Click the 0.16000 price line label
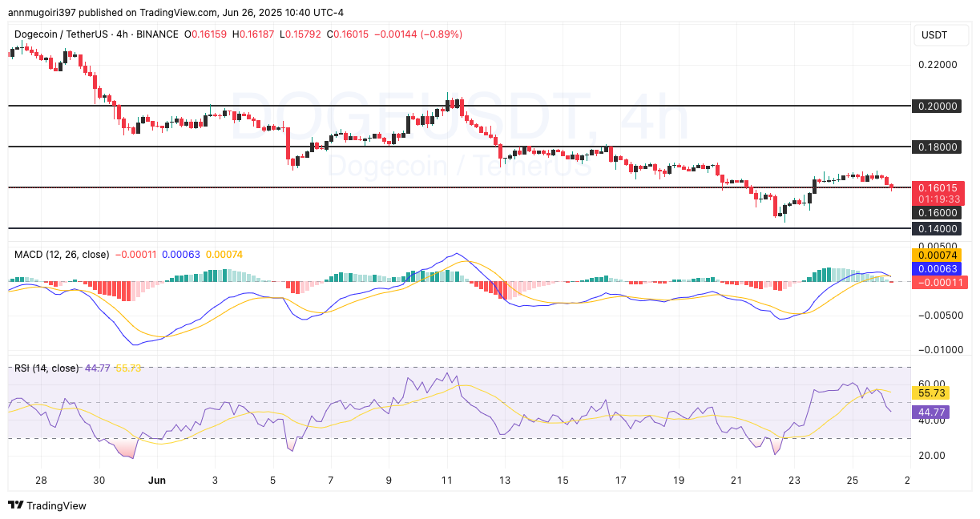Viewport: 980px width, 519px height. coord(936,212)
